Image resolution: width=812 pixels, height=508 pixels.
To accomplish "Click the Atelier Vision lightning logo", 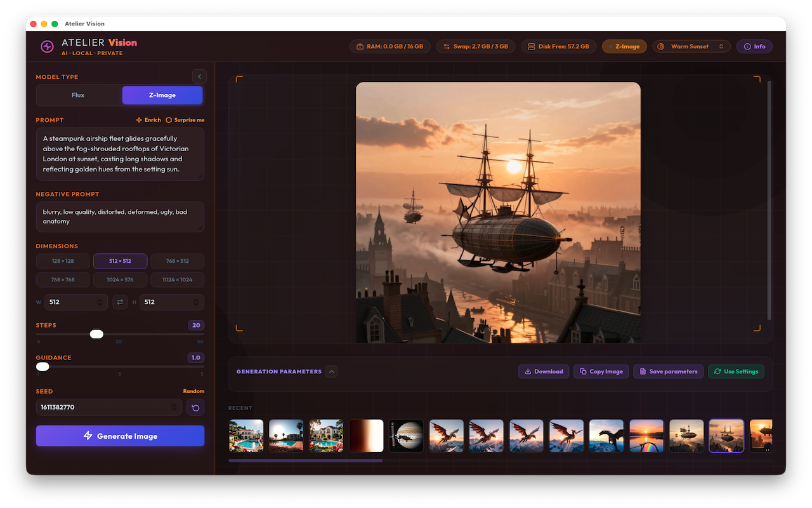I will [47, 46].
